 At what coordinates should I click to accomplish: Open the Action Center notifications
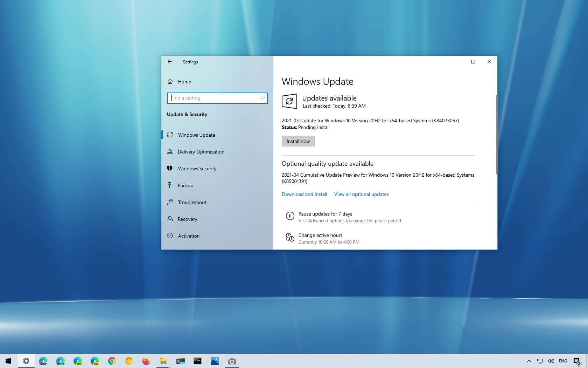coord(577,361)
